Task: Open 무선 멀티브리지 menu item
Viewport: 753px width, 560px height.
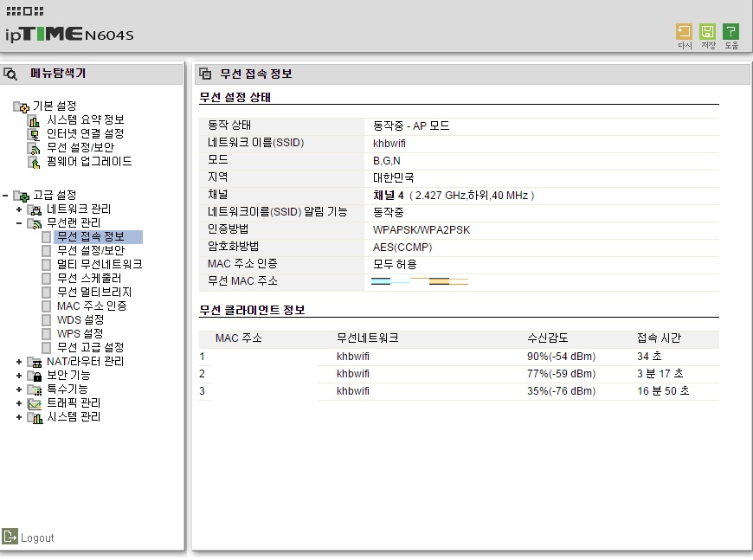Action: click(94, 293)
